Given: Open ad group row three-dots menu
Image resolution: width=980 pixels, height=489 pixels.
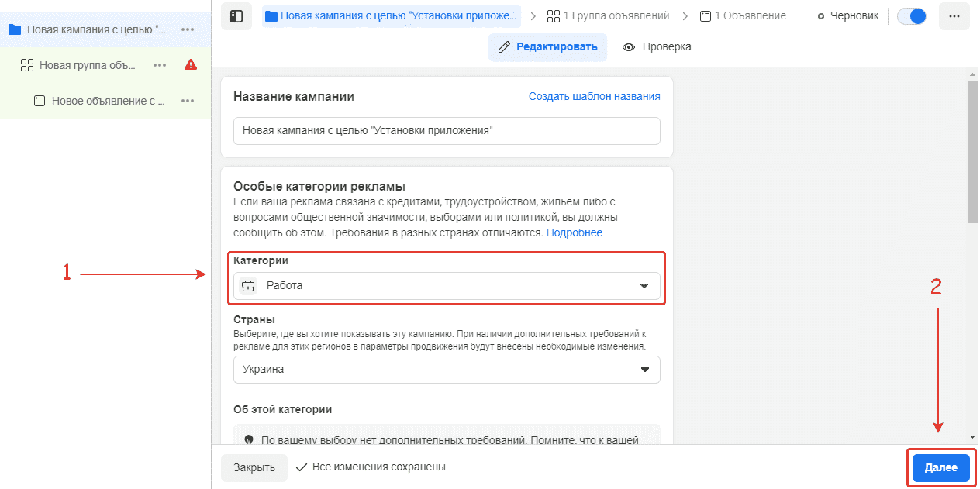Looking at the screenshot, I should (x=160, y=65).
